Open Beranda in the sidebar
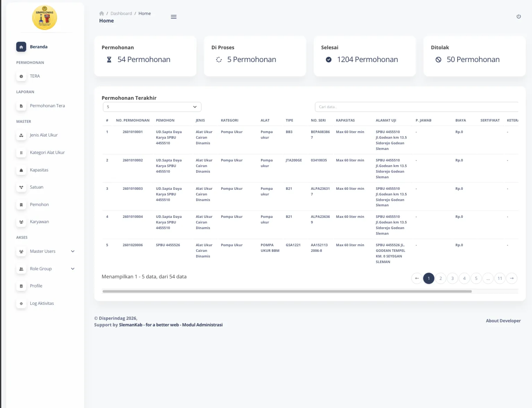Image resolution: width=532 pixels, height=408 pixels. click(x=38, y=47)
